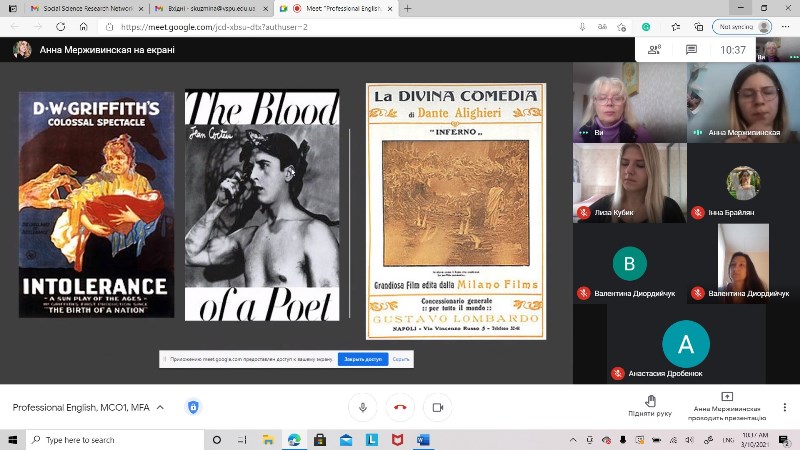Close the Social Science Research Network tab
The image size is (800, 450).
[141, 9]
